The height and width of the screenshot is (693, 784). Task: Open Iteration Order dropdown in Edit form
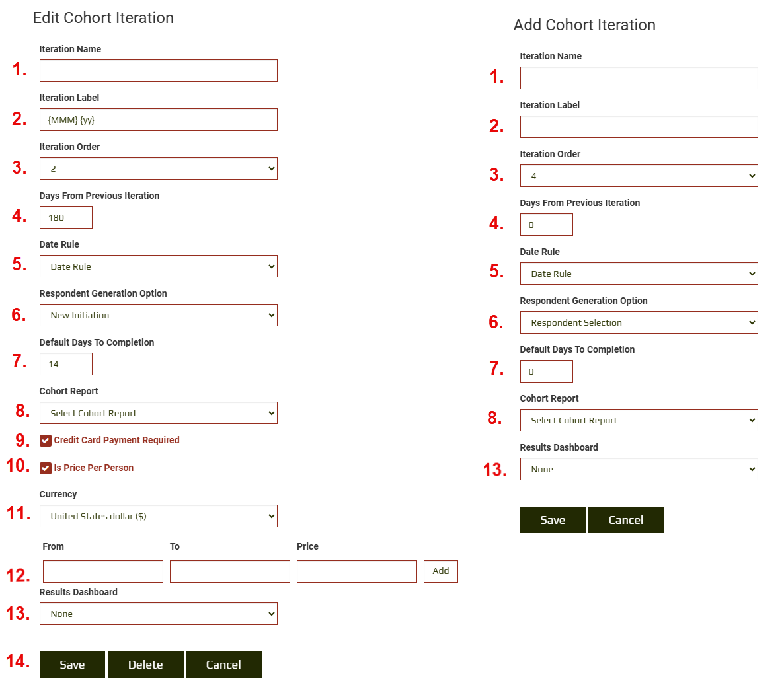pyautogui.click(x=158, y=168)
